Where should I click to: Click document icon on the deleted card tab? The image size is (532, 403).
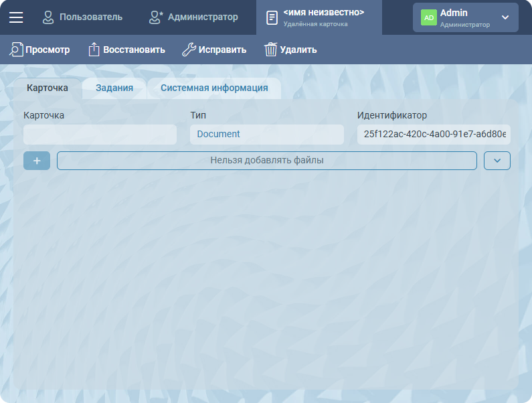click(x=272, y=17)
